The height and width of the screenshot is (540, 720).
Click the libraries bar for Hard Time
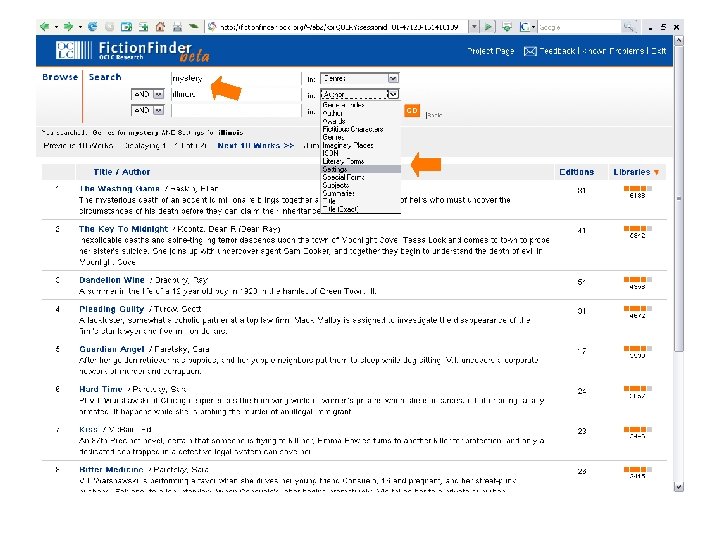click(x=637, y=389)
